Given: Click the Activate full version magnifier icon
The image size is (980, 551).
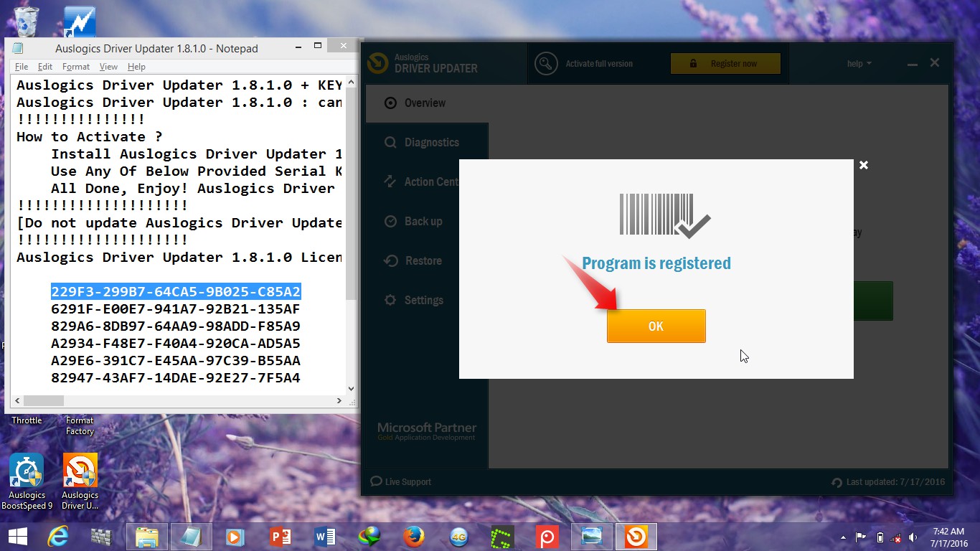Looking at the screenshot, I should pyautogui.click(x=546, y=63).
